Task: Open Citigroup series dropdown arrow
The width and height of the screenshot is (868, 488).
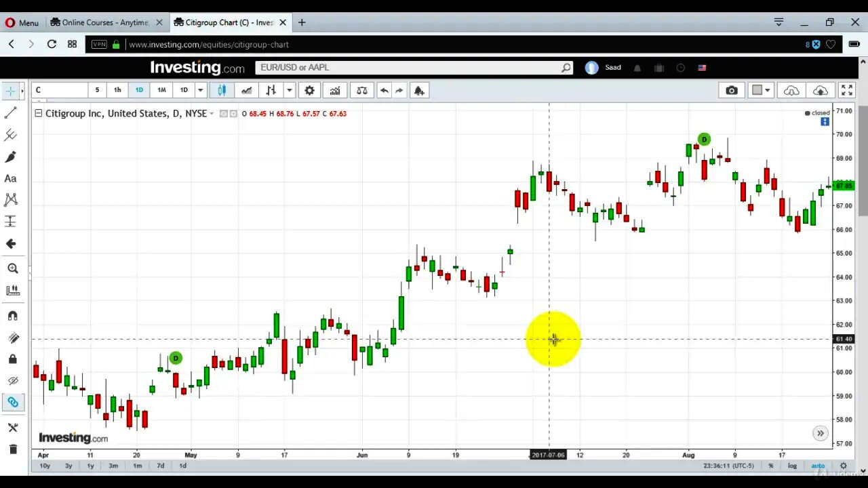Action: [212, 114]
